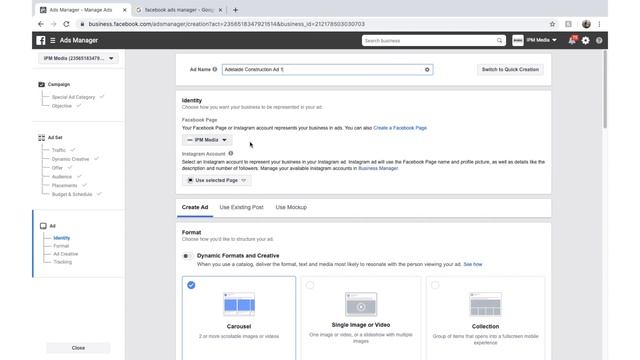Select the Collection radio button

pos(435,285)
